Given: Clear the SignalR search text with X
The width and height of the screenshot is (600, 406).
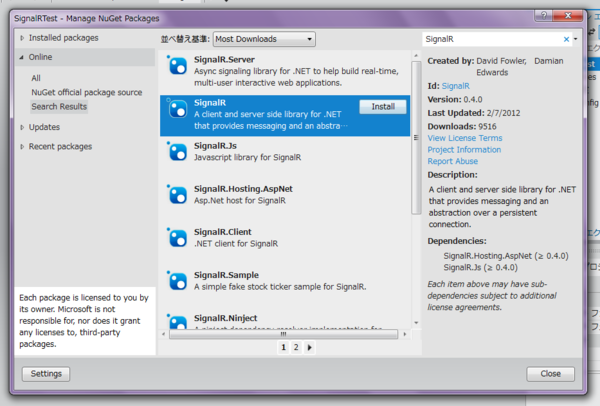Looking at the screenshot, I should pyautogui.click(x=566, y=39).
